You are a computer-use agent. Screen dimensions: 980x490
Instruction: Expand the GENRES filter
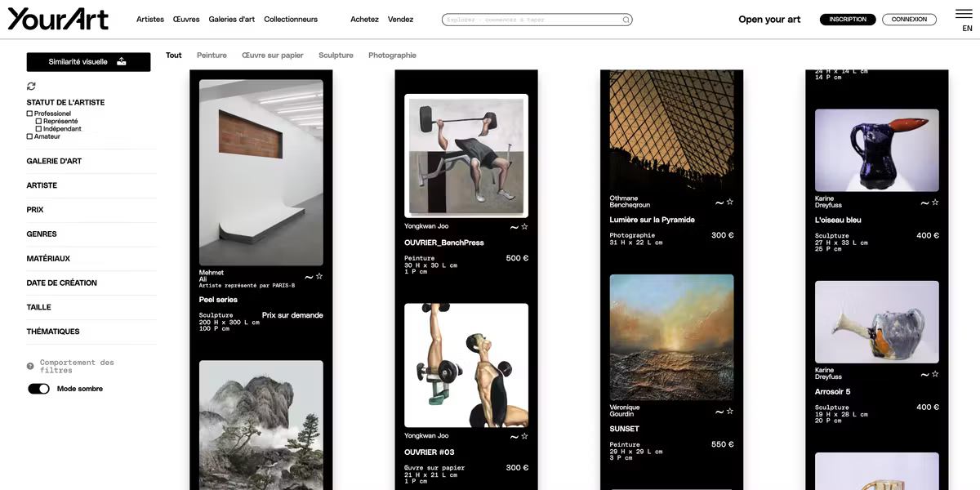[42, 234]
